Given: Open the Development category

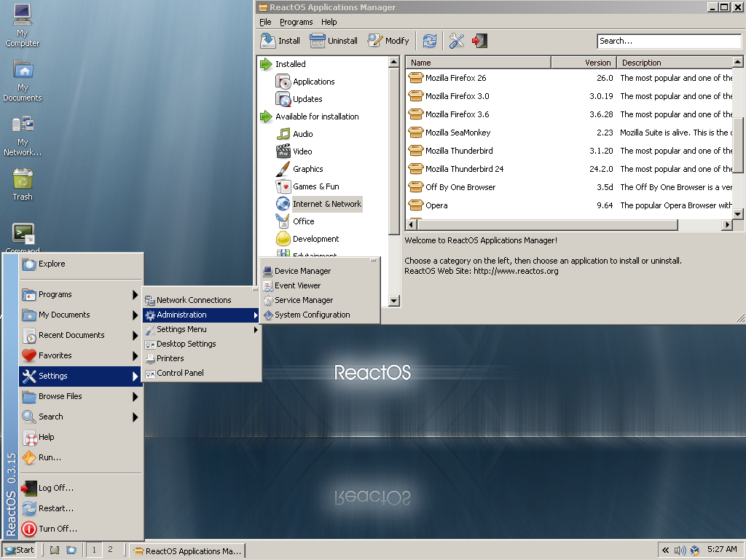Looking at the screenshot, I should coord(315,239).
